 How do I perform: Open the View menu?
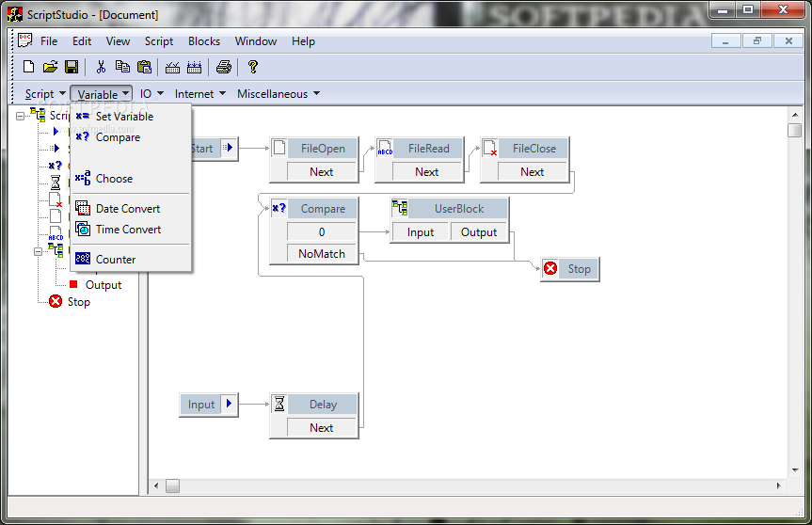tap(118, 41)
